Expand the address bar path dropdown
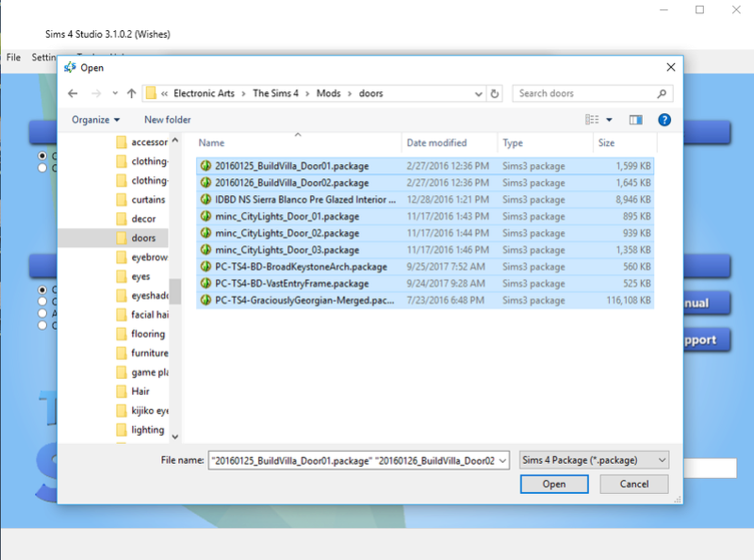This screenshot has height=560, width=754. click(479, 94)
